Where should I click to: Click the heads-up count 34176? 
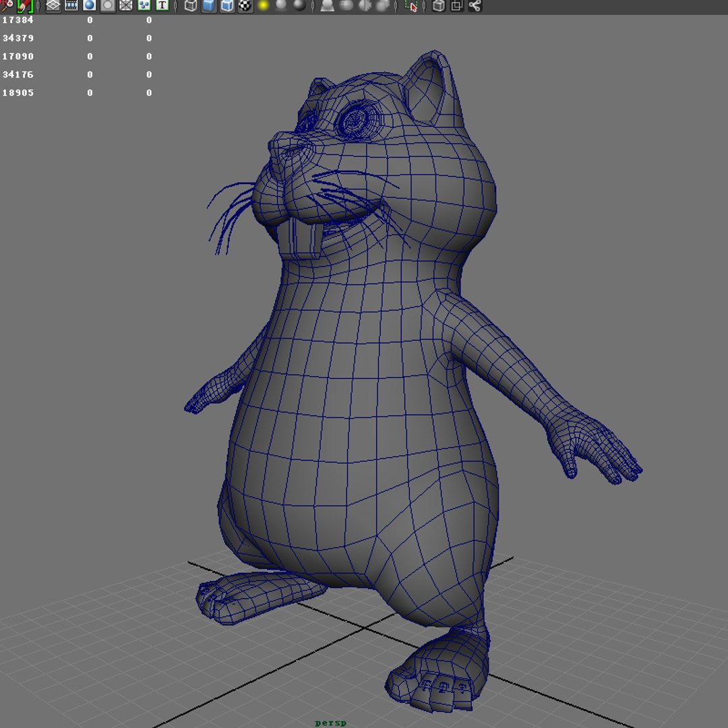18,74
